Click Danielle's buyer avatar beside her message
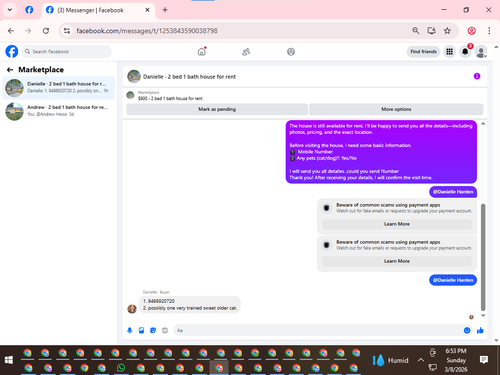 pyautogui.click(x=132, y=309)
